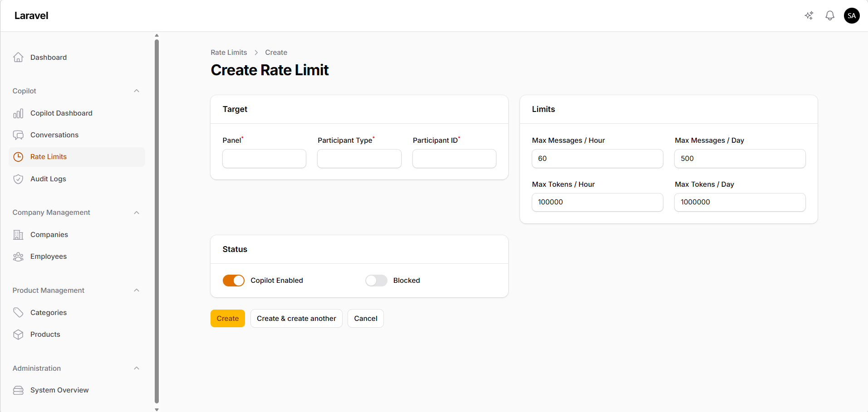The width and height of the screenshot is (868, 412).
Task: Open Copilot Dashboard via its chart icon
Action: point(18,113)
